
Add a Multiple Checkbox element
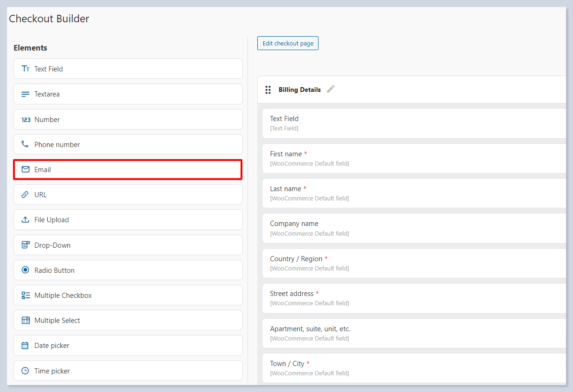pyautogui.click(x=128, y=295)
